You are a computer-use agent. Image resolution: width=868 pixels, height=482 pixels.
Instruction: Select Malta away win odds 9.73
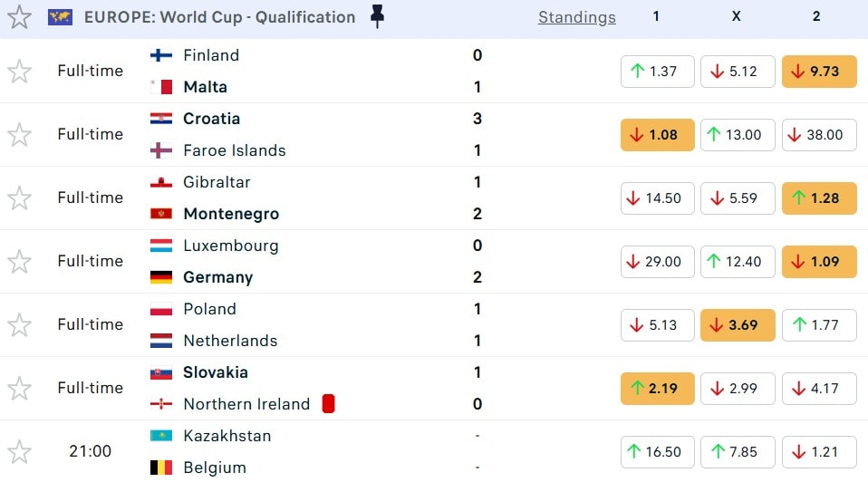[x=818, y=72]
